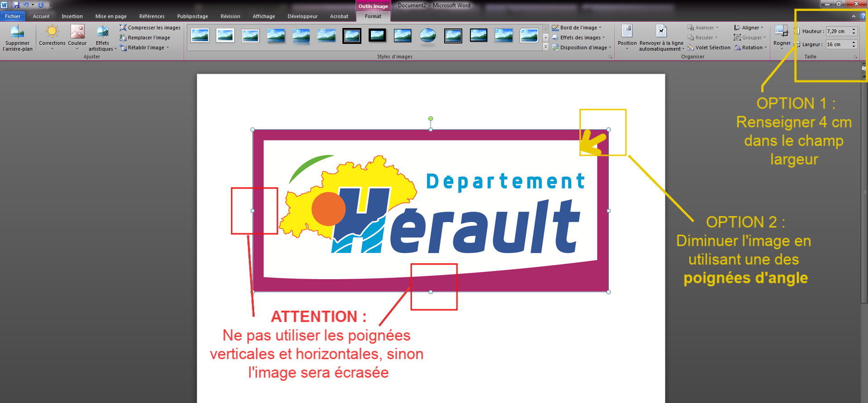Click the Word application icon in the title bar

pos(5,5)
